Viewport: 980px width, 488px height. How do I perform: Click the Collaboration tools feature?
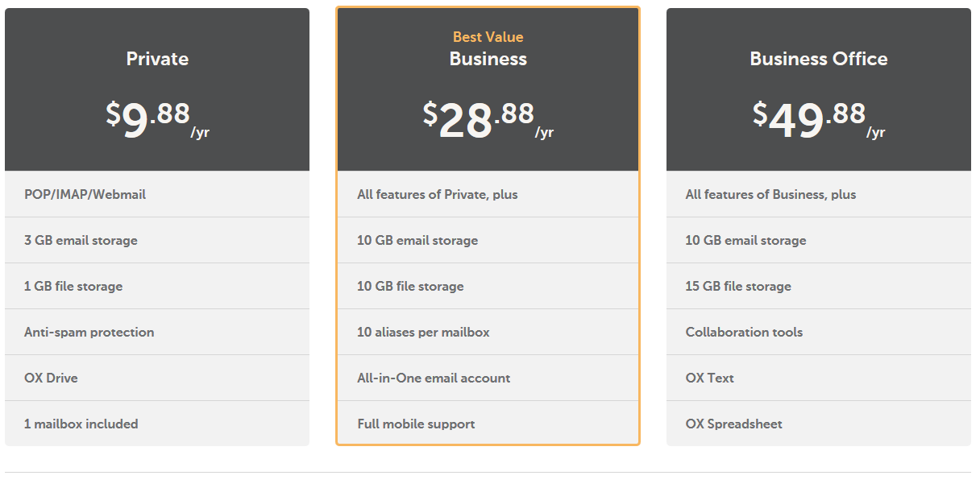tap(819, 332)
